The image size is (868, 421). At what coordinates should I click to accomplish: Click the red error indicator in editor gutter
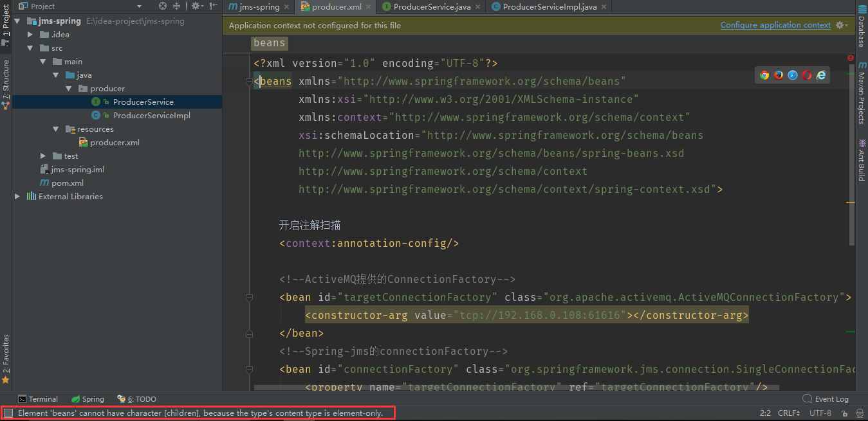coord(851,59)
